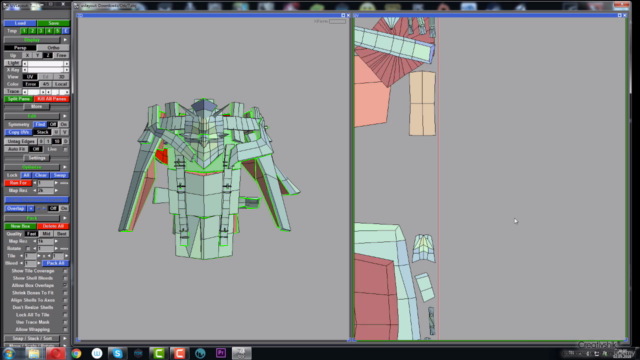This screenshot has width=640, height=360.
Task: Click the Windows Start orb
Action: tap(9, 353)
